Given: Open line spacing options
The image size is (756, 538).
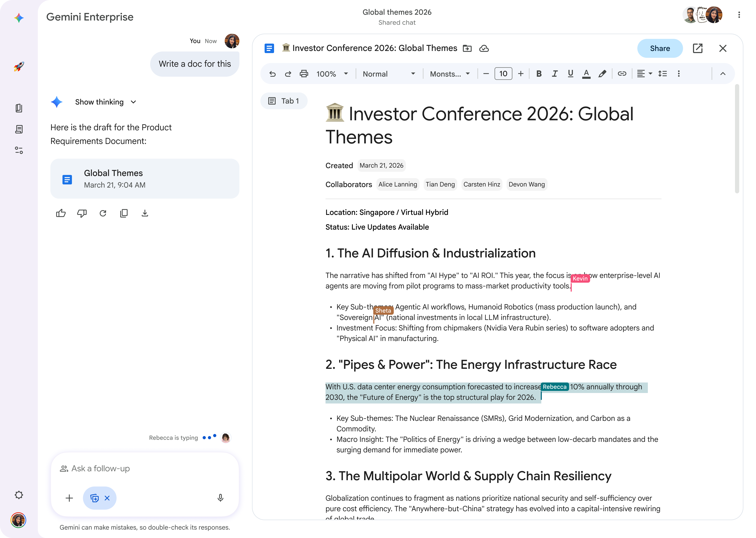Looking at the screenshot, I should [663, 74].
